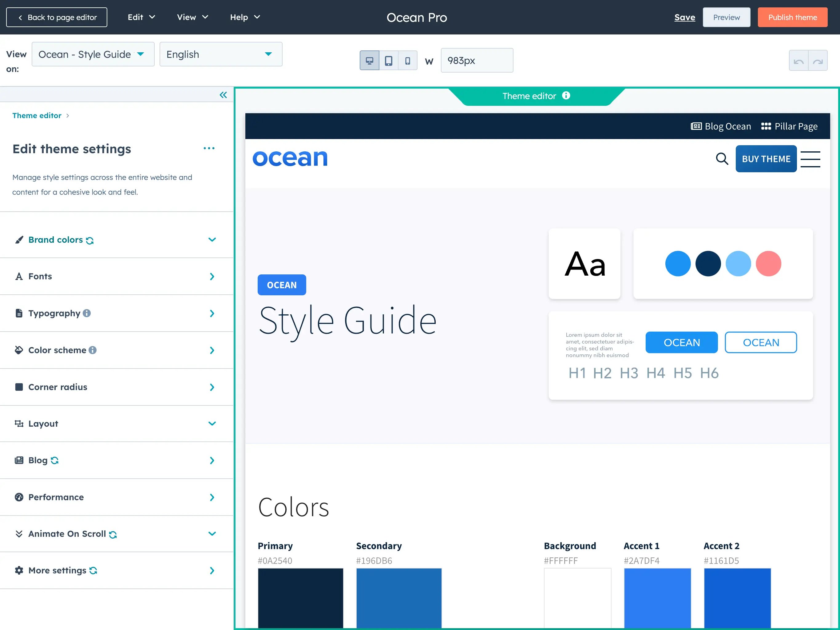The height and width of the screenshot is (630, 840).
Task: Switch to tablet preview device icon
Action: [388, 61]
